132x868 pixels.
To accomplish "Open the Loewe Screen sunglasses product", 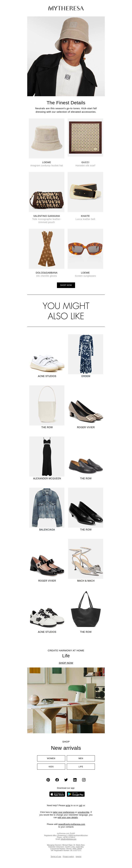I will 85,253.
